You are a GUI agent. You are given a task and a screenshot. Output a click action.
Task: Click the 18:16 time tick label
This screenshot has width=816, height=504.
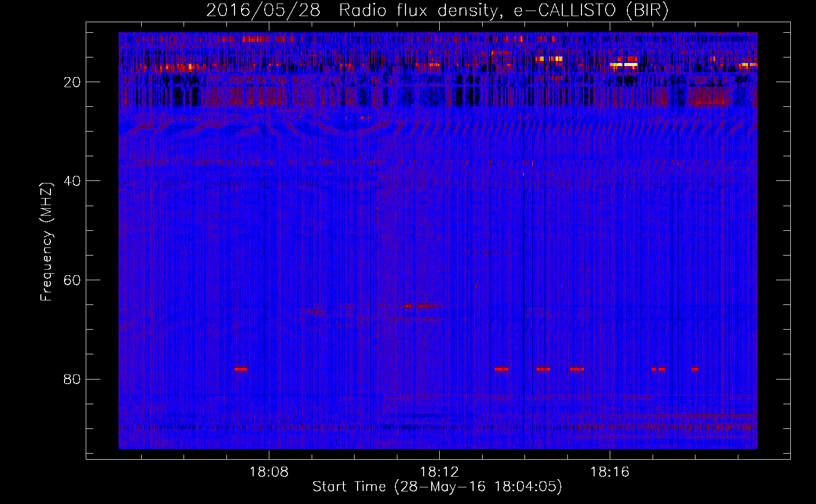click(x=610, y=472)
